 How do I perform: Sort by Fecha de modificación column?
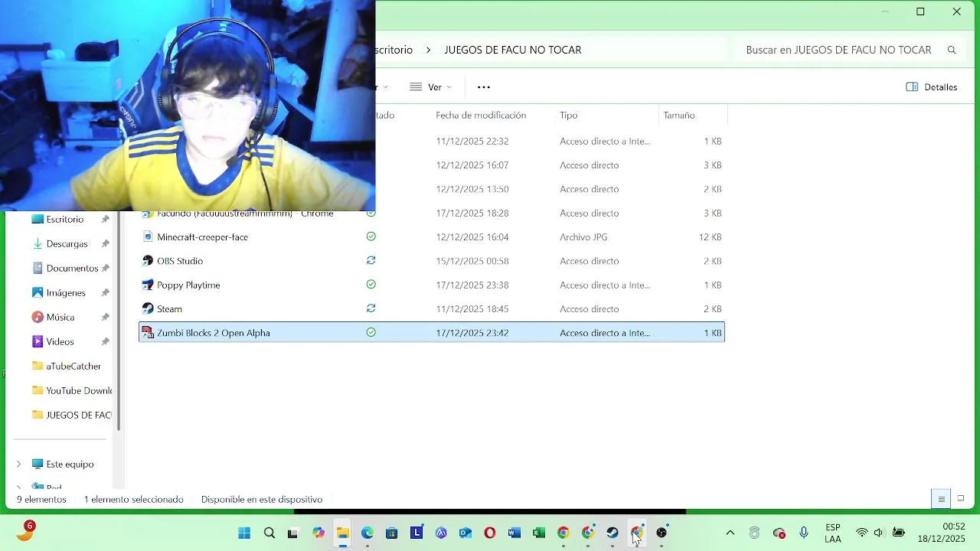pos(481,116)
